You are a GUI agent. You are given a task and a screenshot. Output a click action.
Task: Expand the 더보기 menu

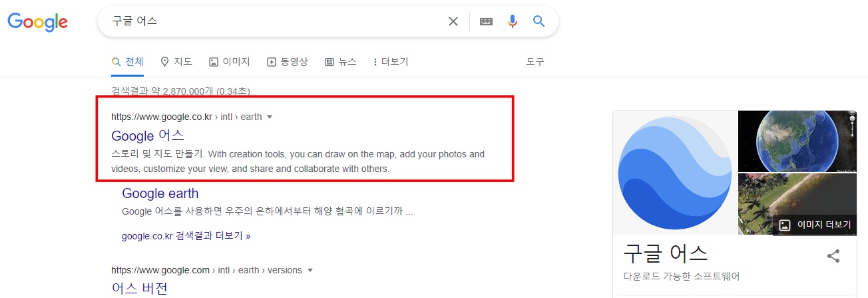pos(391,62)
